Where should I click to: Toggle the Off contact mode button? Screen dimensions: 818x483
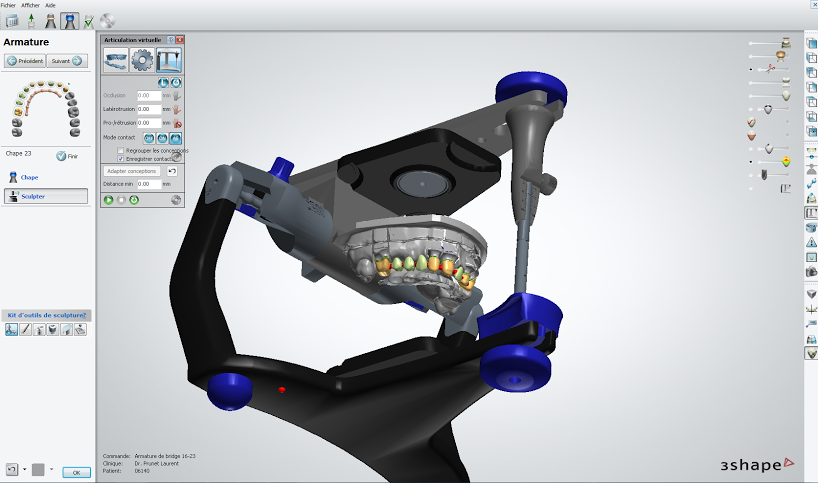point(149,137)
